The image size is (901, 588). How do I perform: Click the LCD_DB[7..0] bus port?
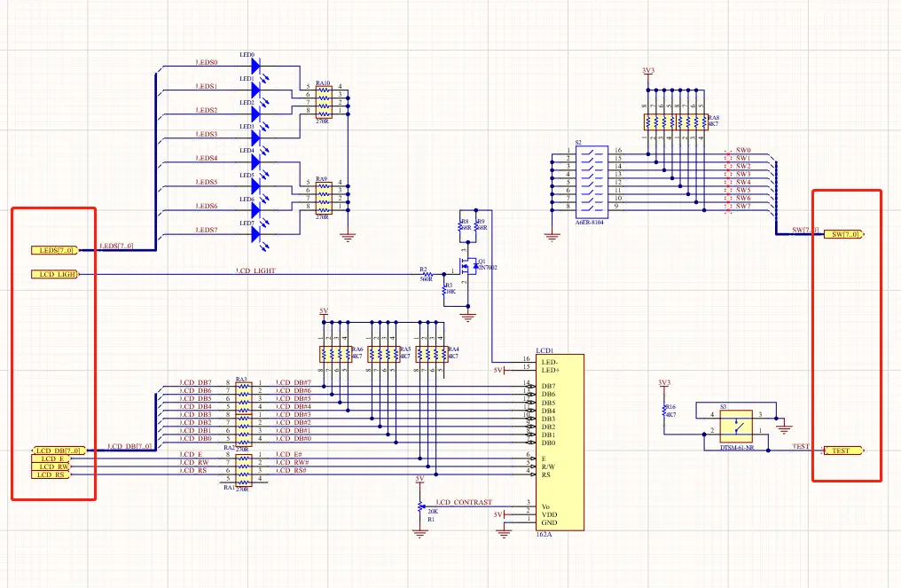(56, 451)
